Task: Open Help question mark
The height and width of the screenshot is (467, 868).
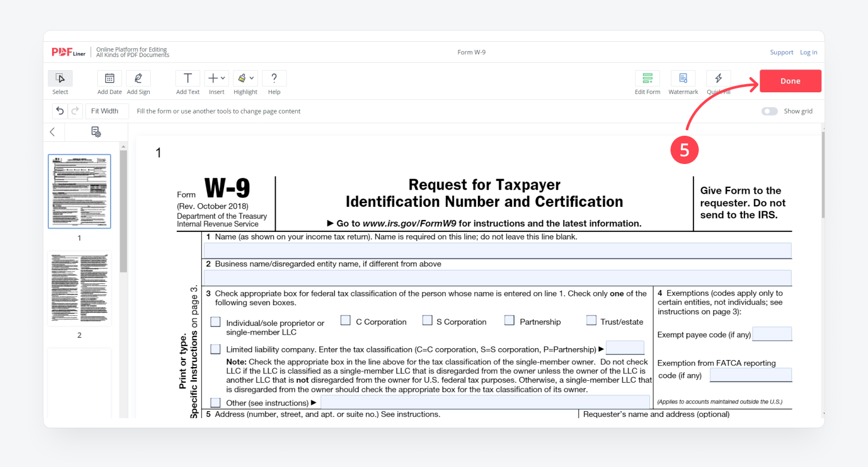Action: (274, 78)
